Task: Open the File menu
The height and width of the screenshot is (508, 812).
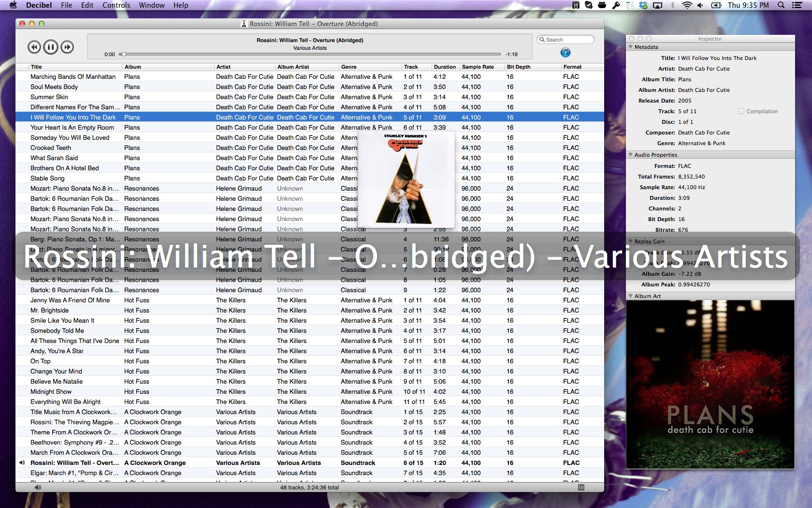Action: 67,5
